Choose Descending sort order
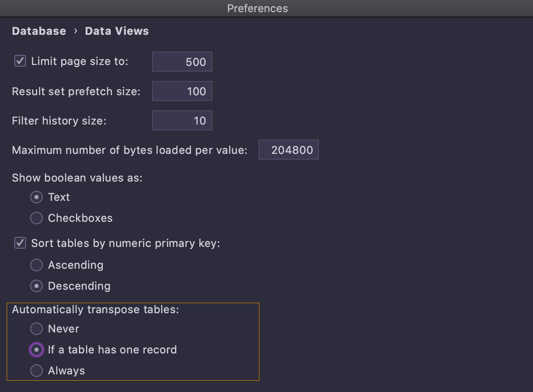 coord(37,286)
